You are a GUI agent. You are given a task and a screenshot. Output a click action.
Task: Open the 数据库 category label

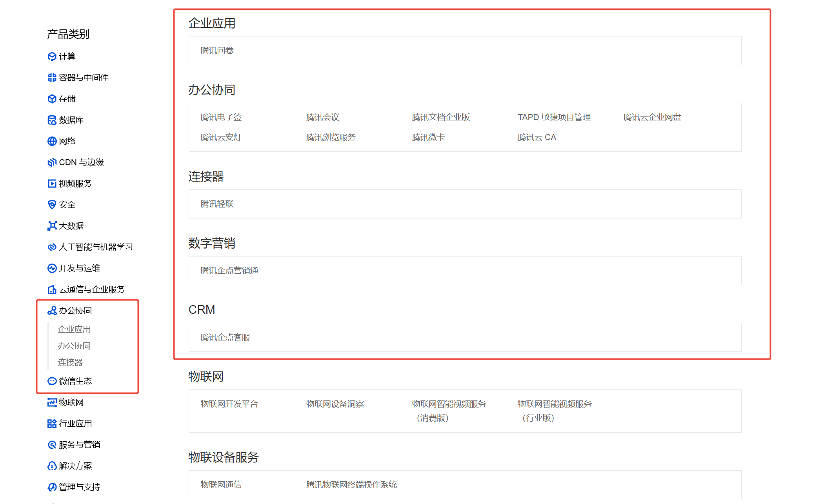click(x=71, y=120)
